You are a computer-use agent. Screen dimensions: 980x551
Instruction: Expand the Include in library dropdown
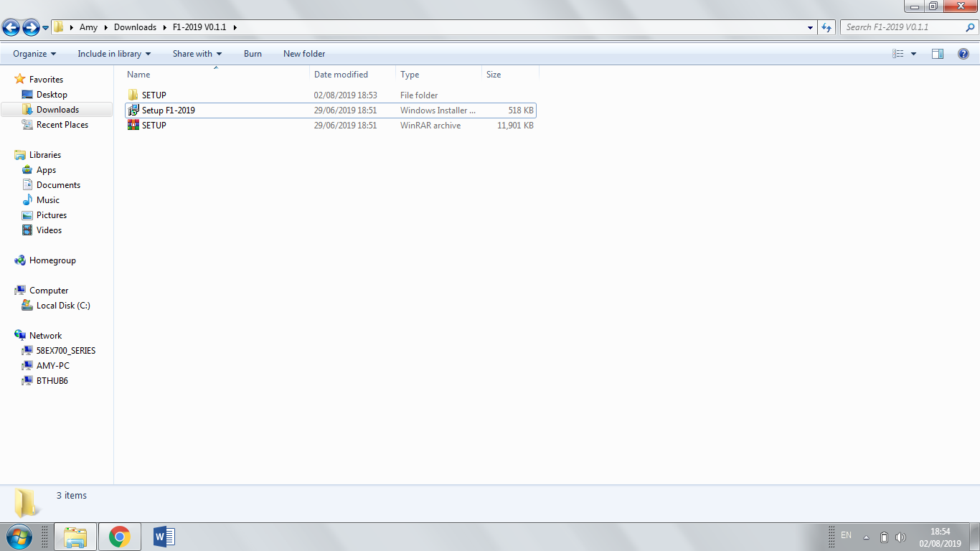point(114,54)
